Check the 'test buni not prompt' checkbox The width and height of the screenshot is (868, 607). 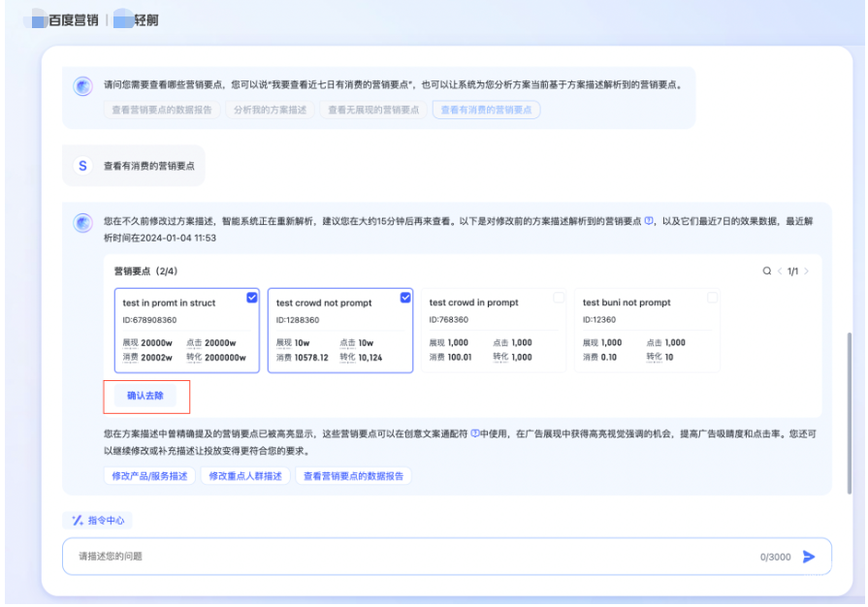point(713,298)
